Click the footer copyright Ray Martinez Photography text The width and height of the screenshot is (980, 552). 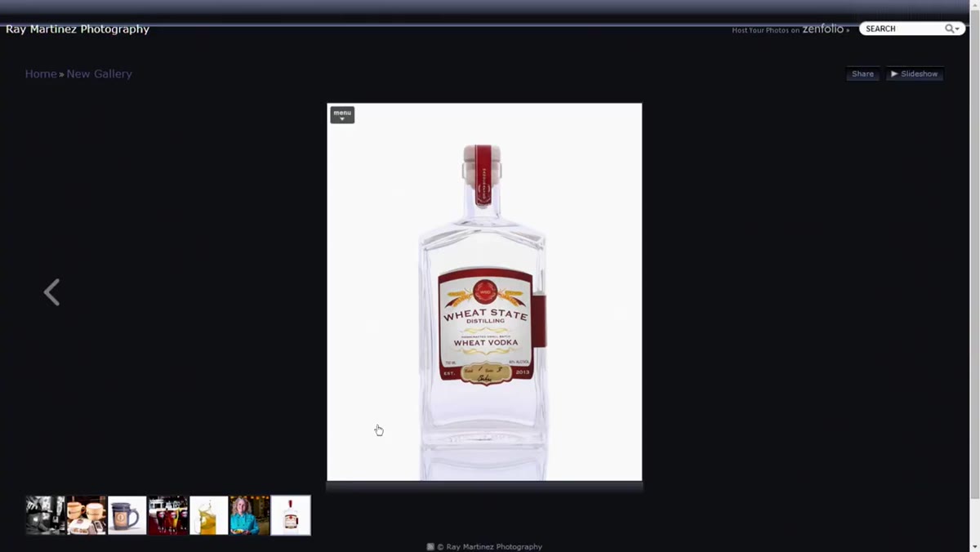pos(489,547)
